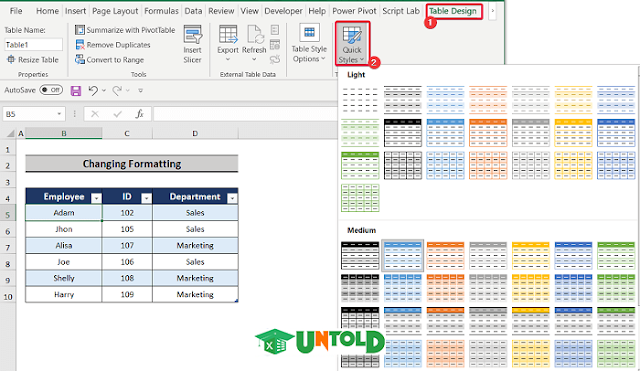
Task: Click the Save icon in quick access
Action: 76,91
